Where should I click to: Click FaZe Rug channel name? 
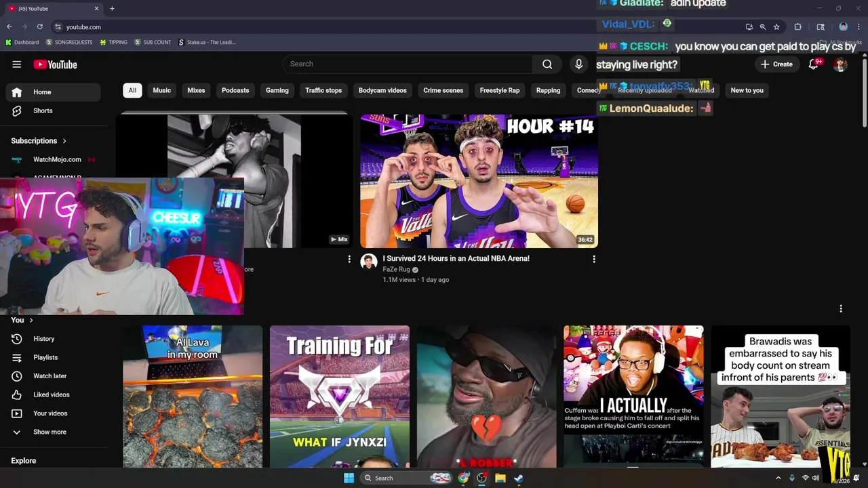tap(397, 269)
